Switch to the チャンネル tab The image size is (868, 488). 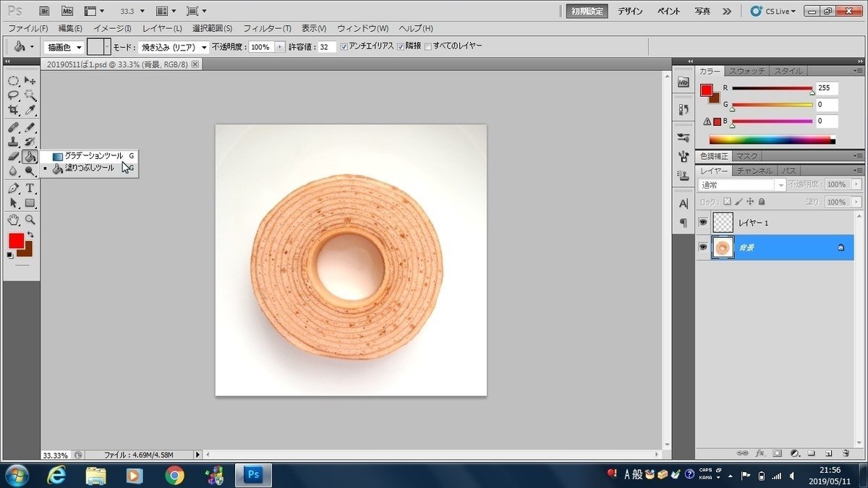click(755, 171)
